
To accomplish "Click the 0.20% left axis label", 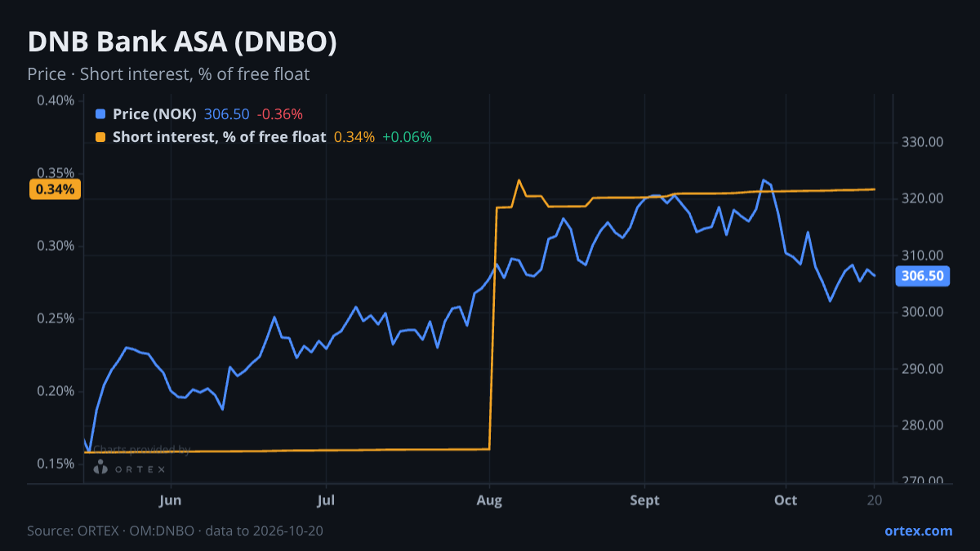I will tap(56, 391).
